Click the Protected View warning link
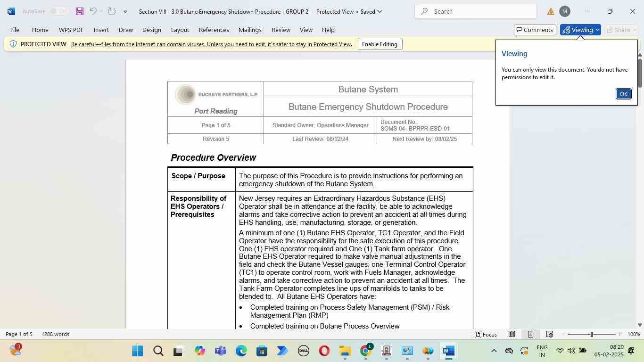The height and width of the screenshot is (362, 644). click(211, 44)
